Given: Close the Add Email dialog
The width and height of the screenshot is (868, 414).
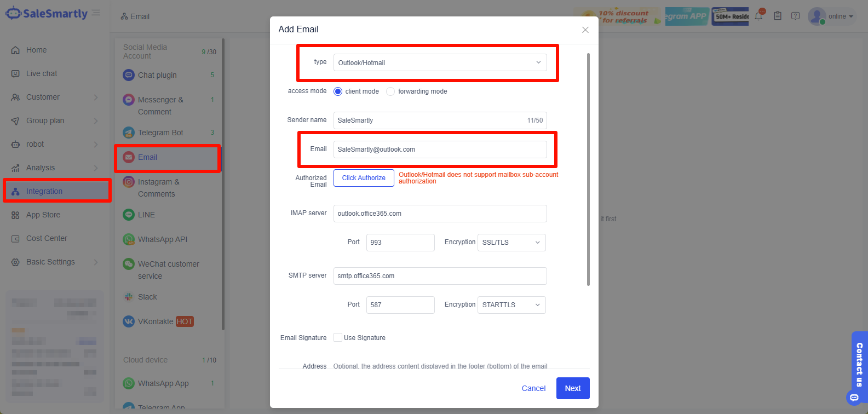Looking at the screenshot, I should coord(585,30).
